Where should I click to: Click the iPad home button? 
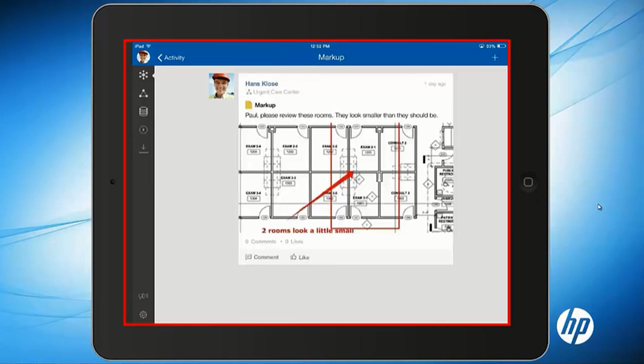528,182
